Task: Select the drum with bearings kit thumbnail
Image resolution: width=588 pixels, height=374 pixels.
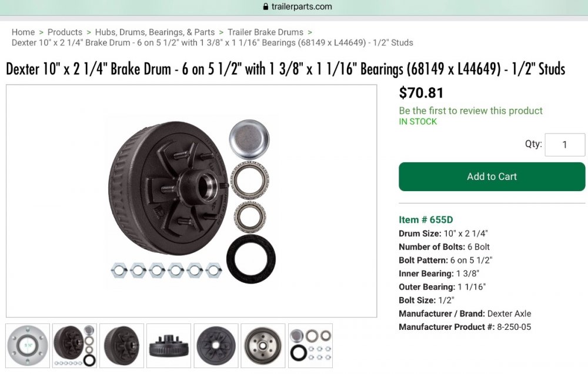Action: point(75,346)
